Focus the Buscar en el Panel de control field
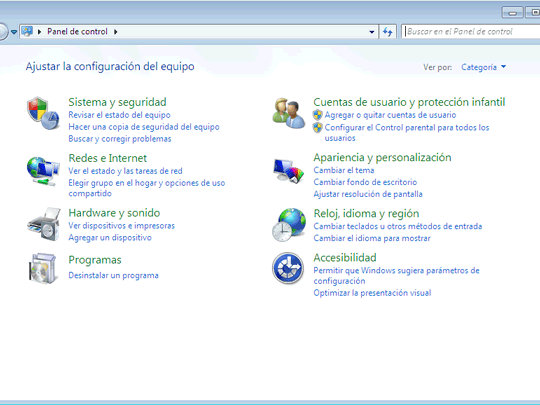This screenshot has height=405, width=540. pos(471,32)
